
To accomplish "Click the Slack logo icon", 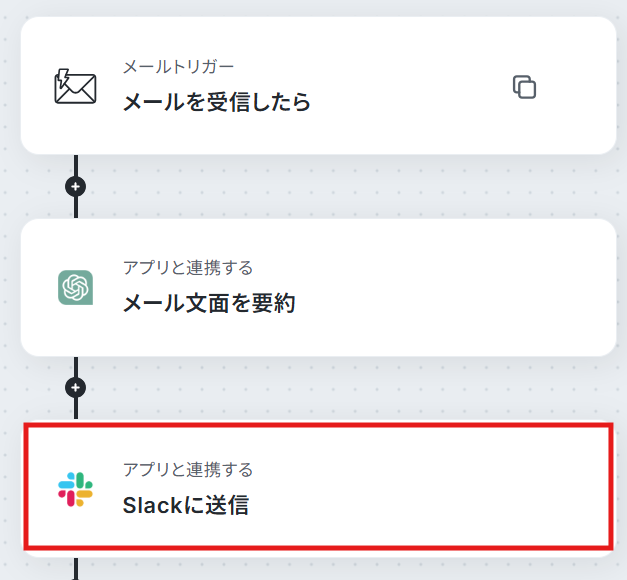I will (x=75, y=489).
